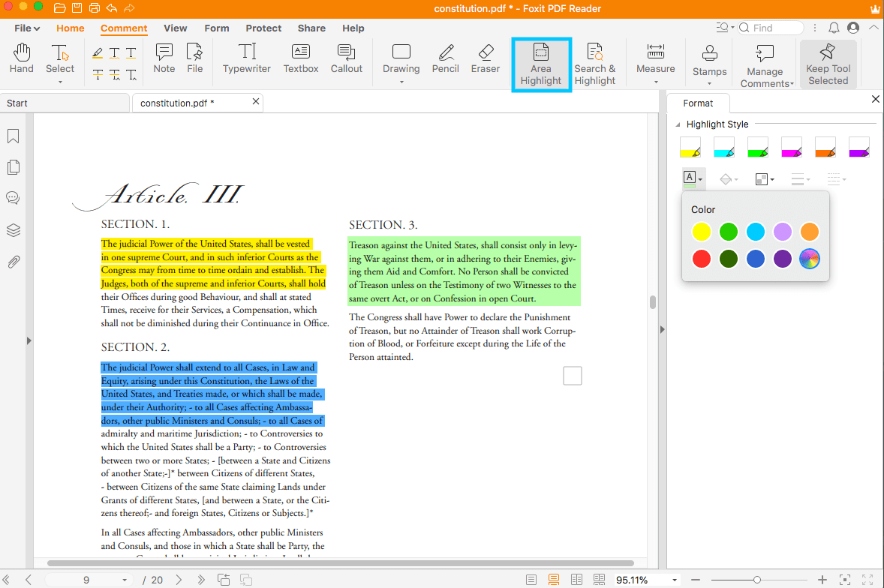Collapse the Highlight Style section
Screen dimensions: 884x588
(678, 124)
